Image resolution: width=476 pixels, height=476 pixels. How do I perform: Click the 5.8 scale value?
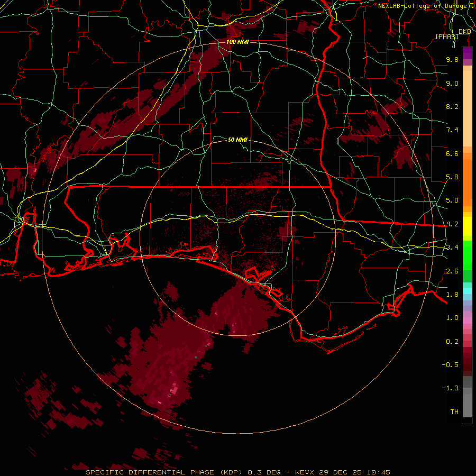click(452, 177)
